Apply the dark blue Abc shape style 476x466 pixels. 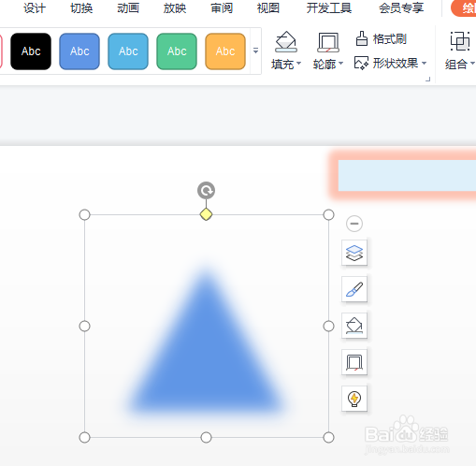tap(79, 51)
